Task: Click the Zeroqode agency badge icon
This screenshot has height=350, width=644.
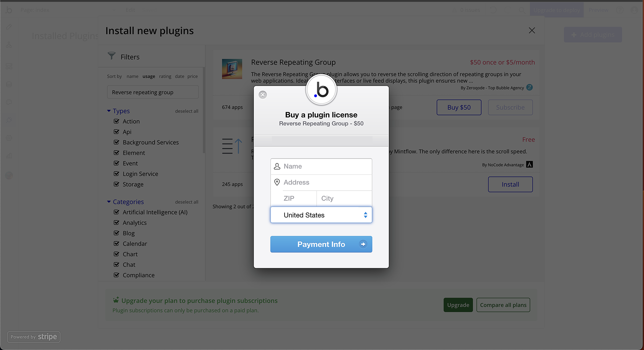Action: tap(529, 87)
